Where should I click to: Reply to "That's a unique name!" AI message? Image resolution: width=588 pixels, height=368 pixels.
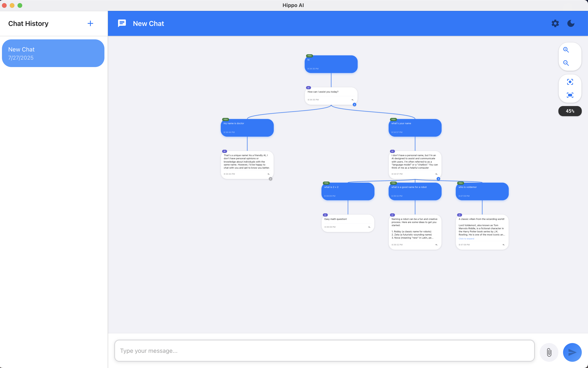[269, 174]
